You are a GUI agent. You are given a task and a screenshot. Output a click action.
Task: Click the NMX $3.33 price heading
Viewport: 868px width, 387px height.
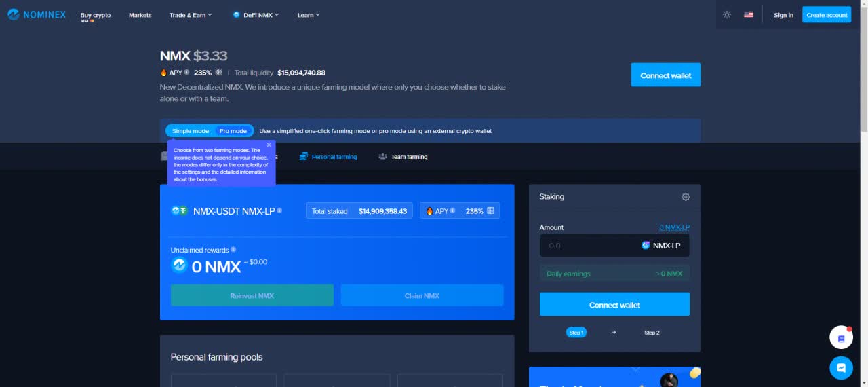tap(193, 56)
